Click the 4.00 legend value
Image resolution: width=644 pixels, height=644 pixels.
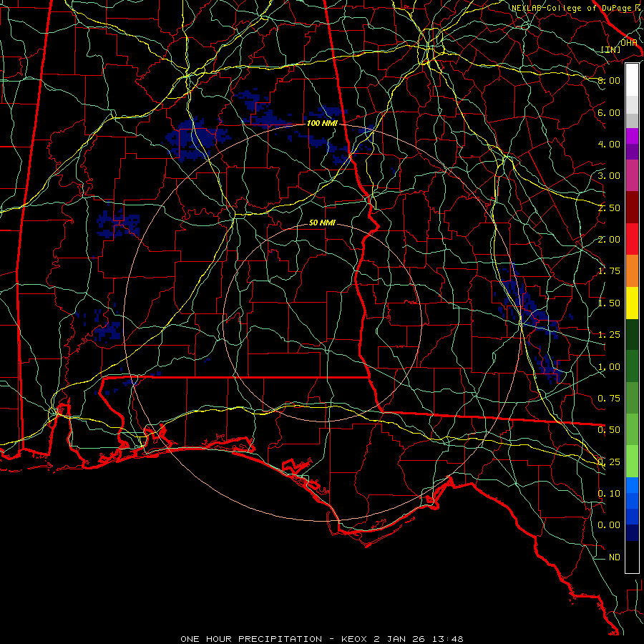click(609, 144)
